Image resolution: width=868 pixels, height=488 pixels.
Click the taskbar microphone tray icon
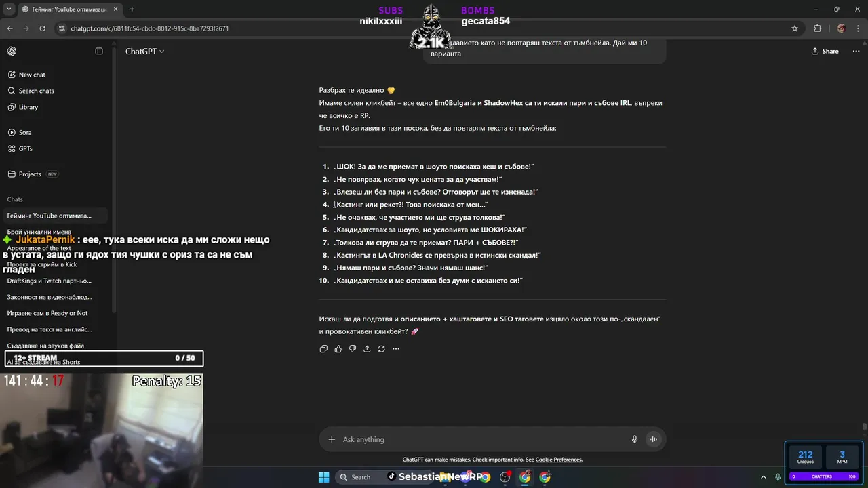tap(778, 477)
